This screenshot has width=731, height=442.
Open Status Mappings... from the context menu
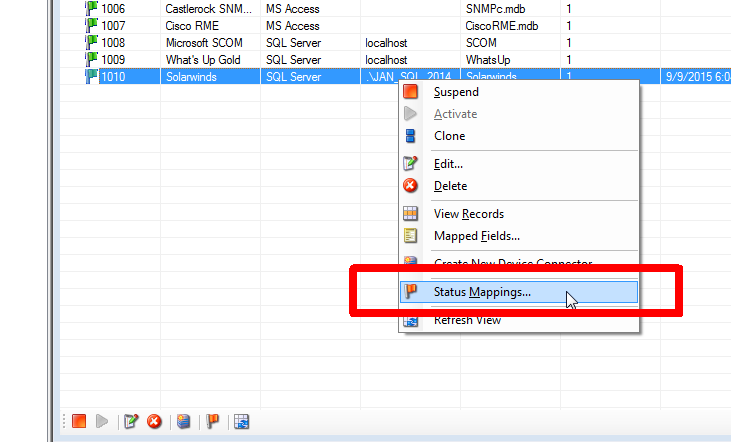[482, 292]
